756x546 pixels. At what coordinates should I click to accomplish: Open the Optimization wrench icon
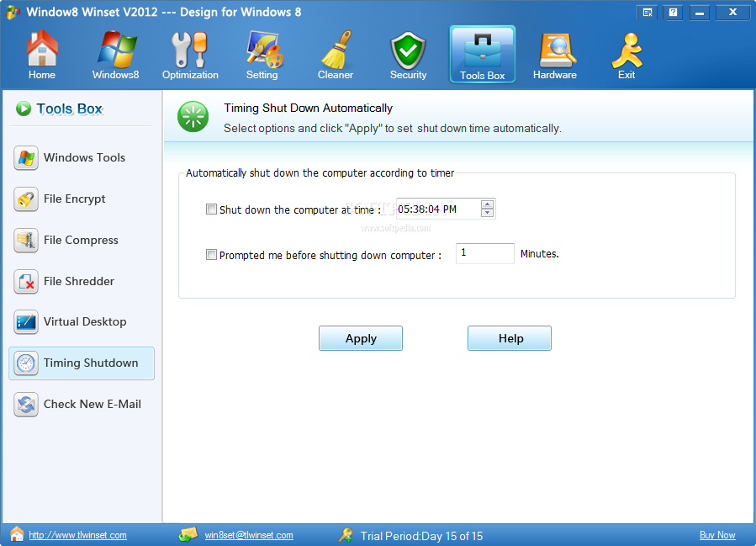click(x=189, y=49)
